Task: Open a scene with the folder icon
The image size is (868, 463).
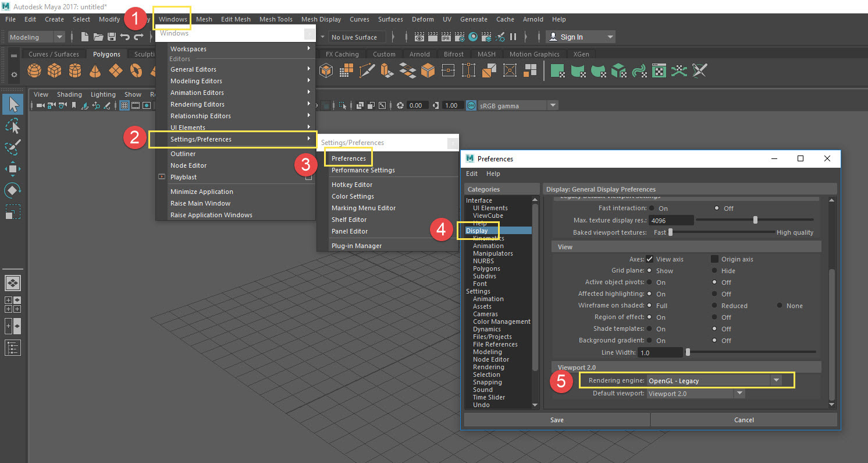Action: pyautogui.click(x=98, y=37)
